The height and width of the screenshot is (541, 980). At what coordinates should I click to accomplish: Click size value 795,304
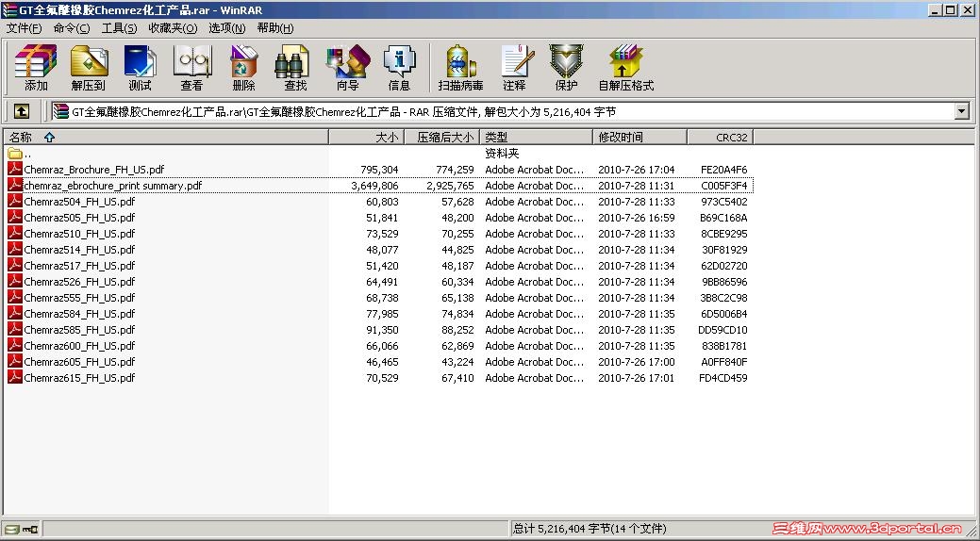[x=379, y=170]
